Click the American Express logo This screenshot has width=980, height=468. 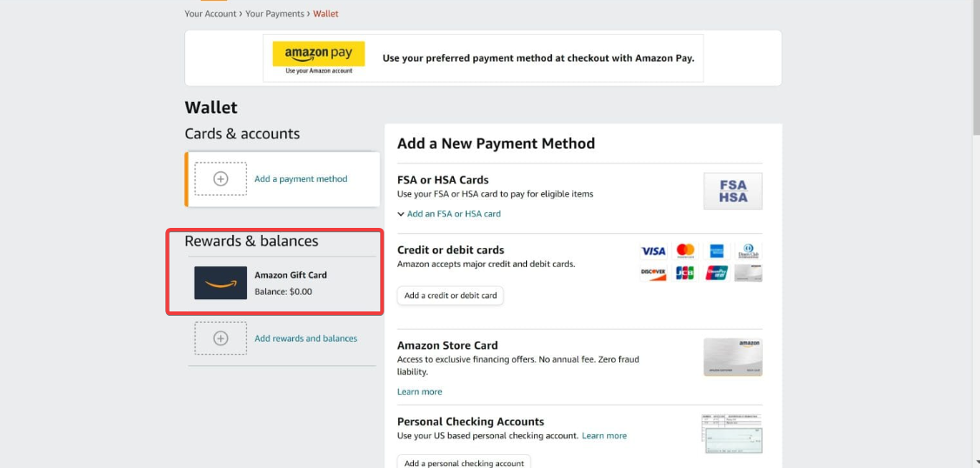pyautogui.click(x=716, y=251)
